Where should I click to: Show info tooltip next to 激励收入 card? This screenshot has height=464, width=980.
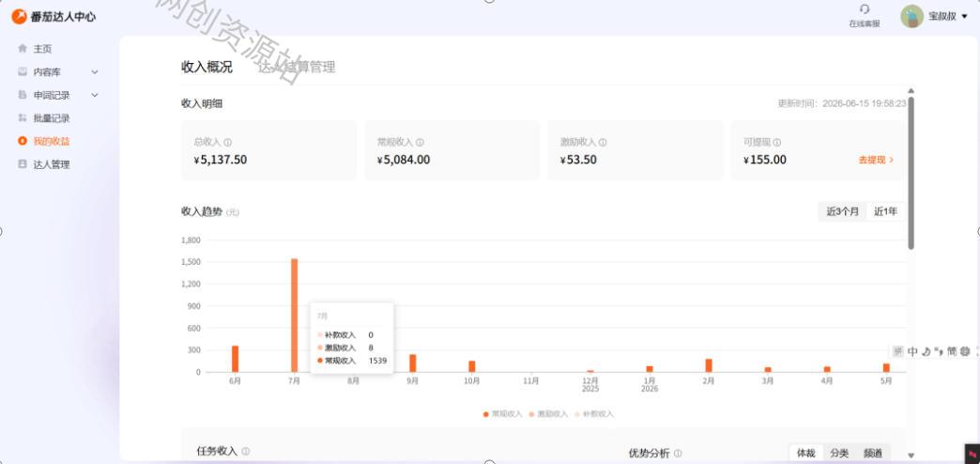click(x=603, y=143)
